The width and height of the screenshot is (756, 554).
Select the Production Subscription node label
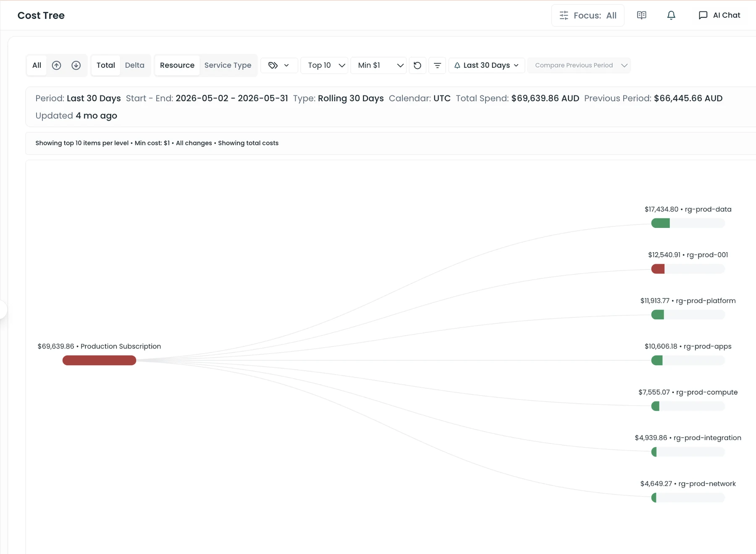pos(99,346)
